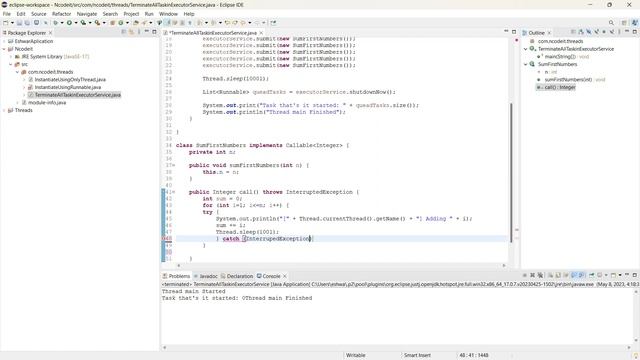
Task: Open the New file dropdown arrow
Action: tap(12, 23)
